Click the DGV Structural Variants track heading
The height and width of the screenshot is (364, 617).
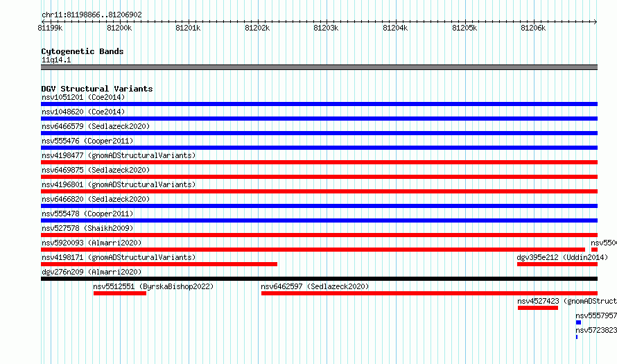(97, 89)
